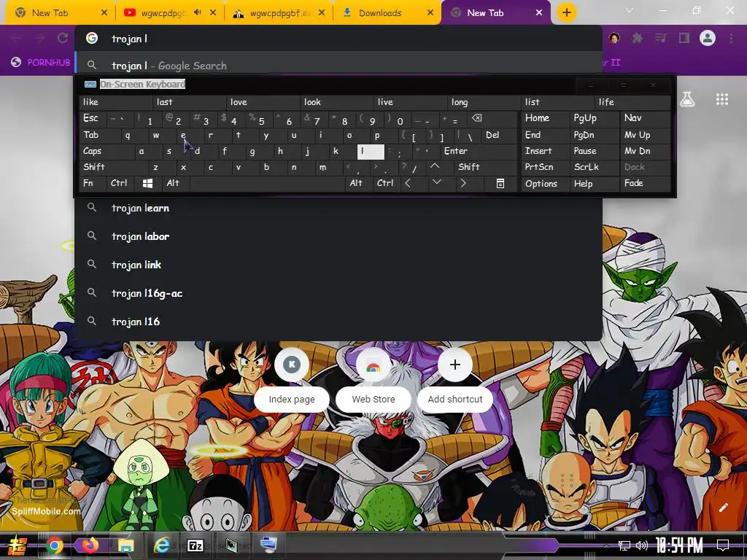This screenshot has width=747, height=560.
Task: Pick the predicted word love
Action: (263, 102)
